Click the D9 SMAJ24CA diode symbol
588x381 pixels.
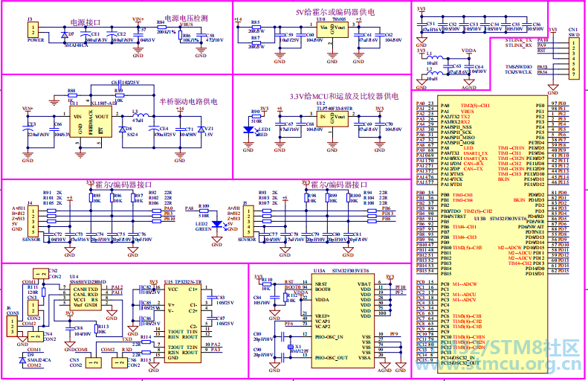tap(22, 359)
